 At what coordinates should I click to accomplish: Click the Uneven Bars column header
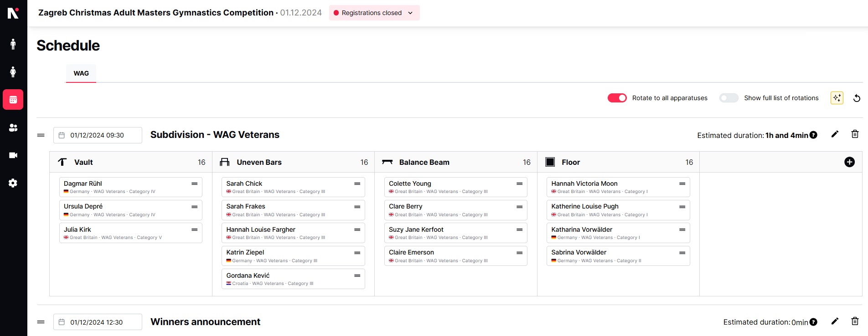(x=259, y=162)
